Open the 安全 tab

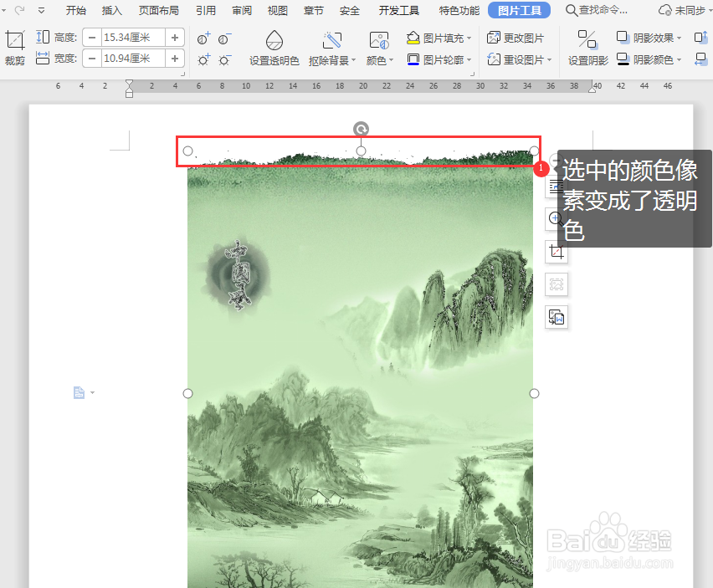[350, 10]
